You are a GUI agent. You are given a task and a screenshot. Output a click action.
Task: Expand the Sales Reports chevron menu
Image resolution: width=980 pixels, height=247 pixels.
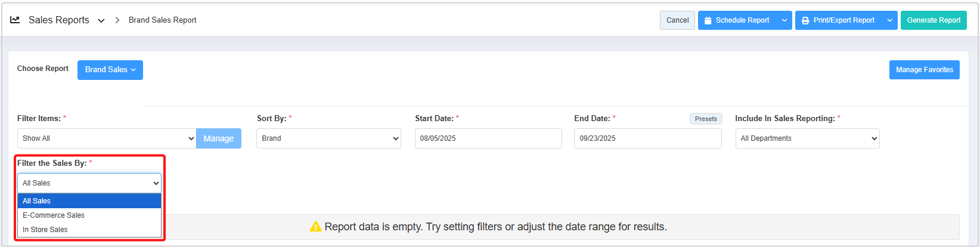tap(101, 21)
